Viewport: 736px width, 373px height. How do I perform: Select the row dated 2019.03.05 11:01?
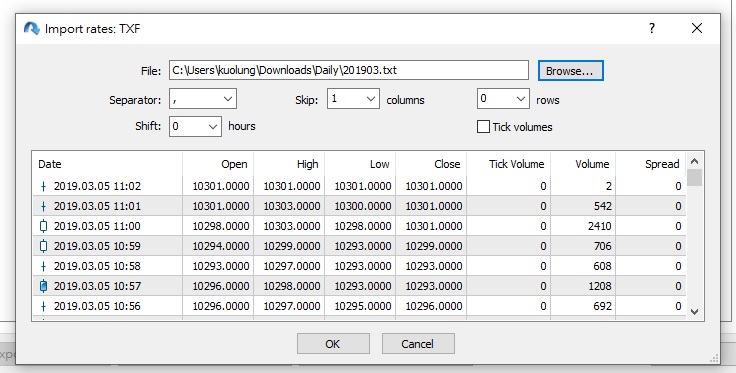[359, 206]
